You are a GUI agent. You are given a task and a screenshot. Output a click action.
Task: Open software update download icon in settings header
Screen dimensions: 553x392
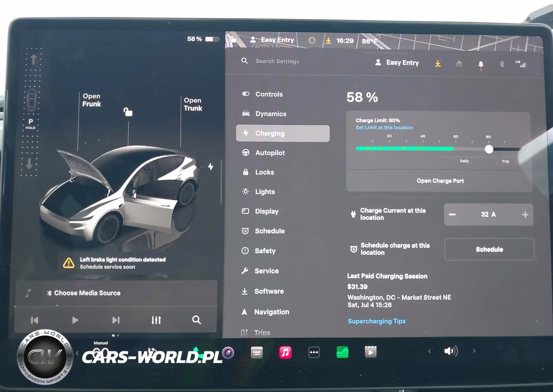438,63
